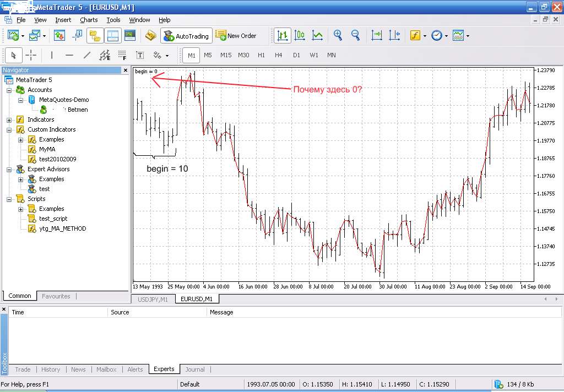This screenshot has height=392, width=564.
Task: Toggle chart Auto Scroll
Action: click(377, 36)
